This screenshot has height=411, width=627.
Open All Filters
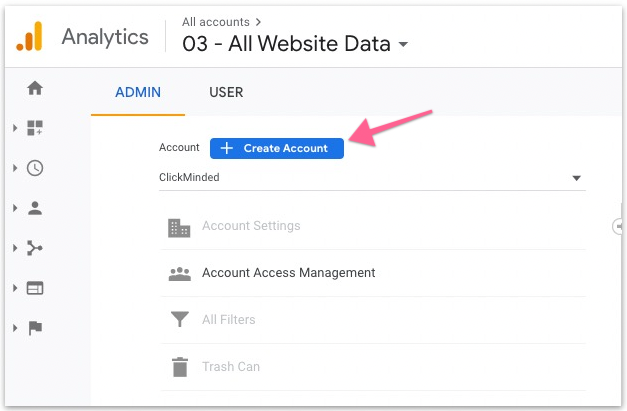coord(228,320)
